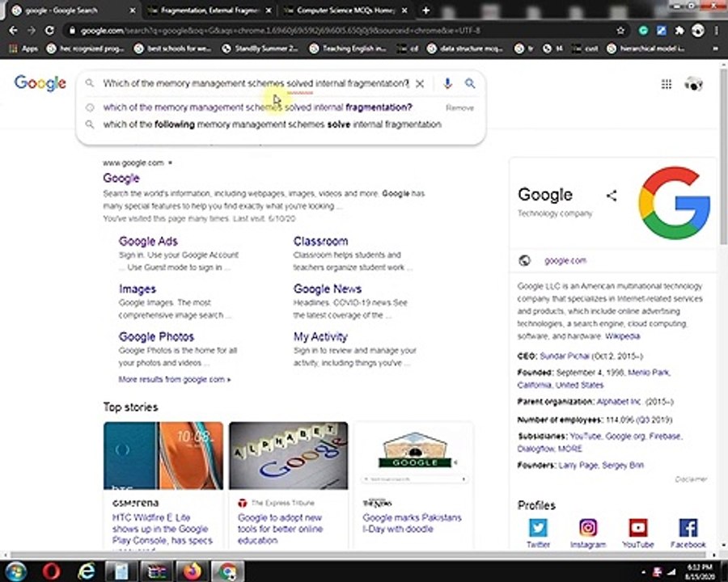This screenshot has width=728, height=582.
Task: Go back using the browser back arrow
Action: [13, 31]
